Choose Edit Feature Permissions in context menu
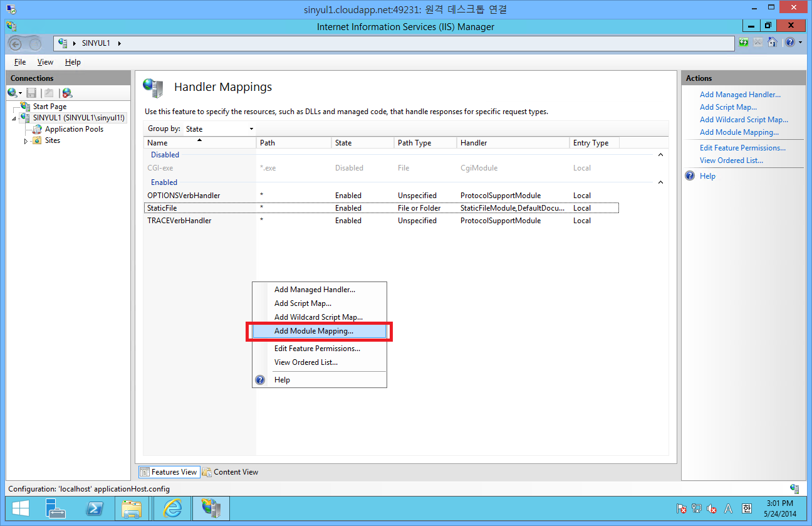This screenshot has width=812, height=526. point(320,349)
